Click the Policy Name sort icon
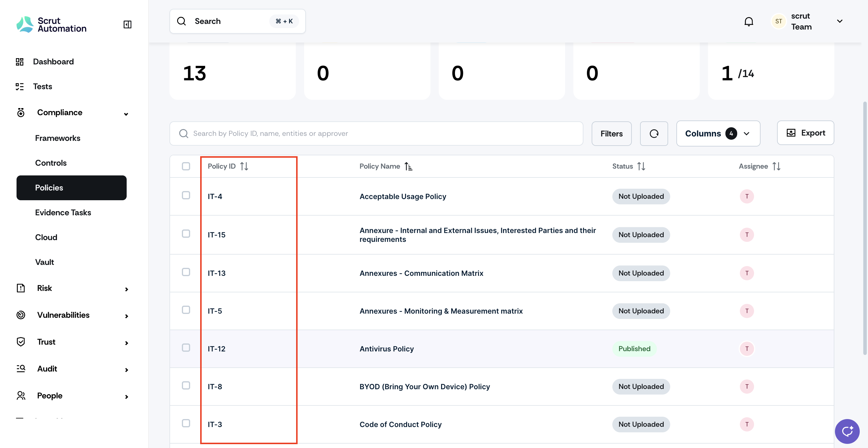Viewport: 868px width, 448px height. (x=408, y=166)
